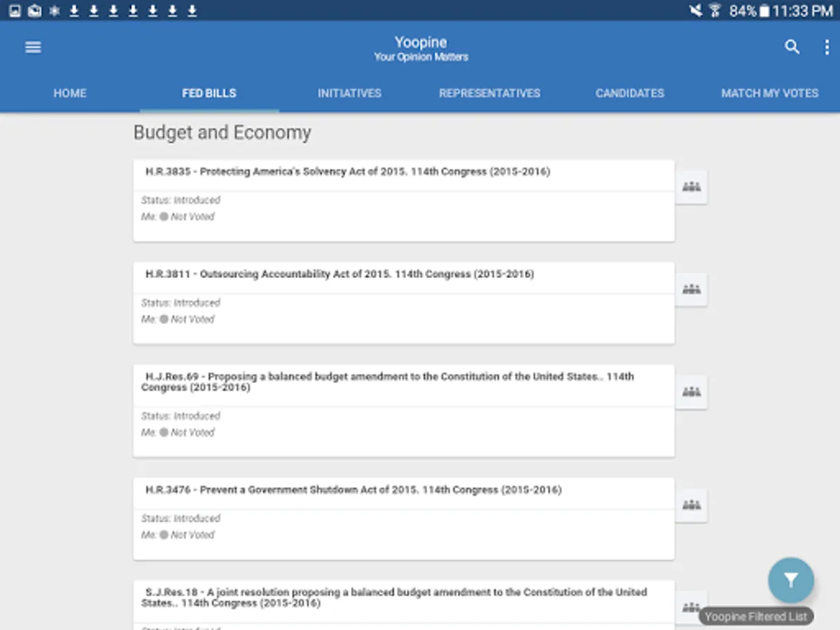Tap the 'Yoopine Filtered List' tooltip label
The height and width of the screenshot is (630, 840).
tap(756, 616)
